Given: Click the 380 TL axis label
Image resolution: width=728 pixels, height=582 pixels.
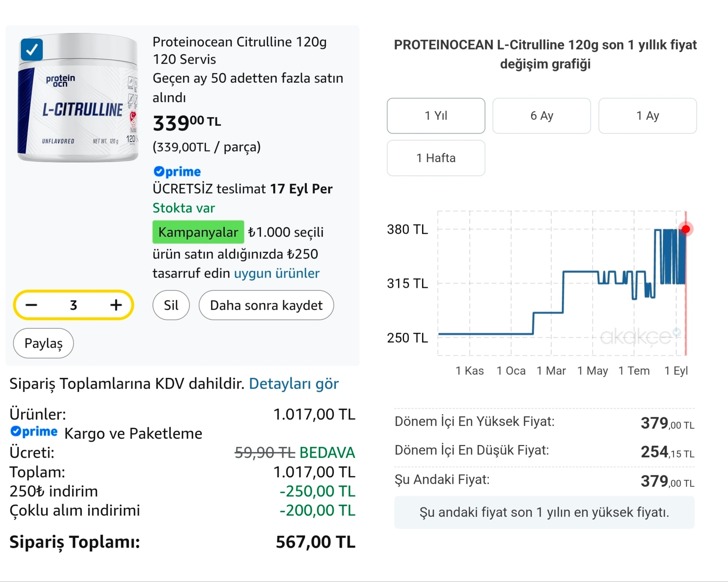Looking at the screenshot, I should (407, 229).
